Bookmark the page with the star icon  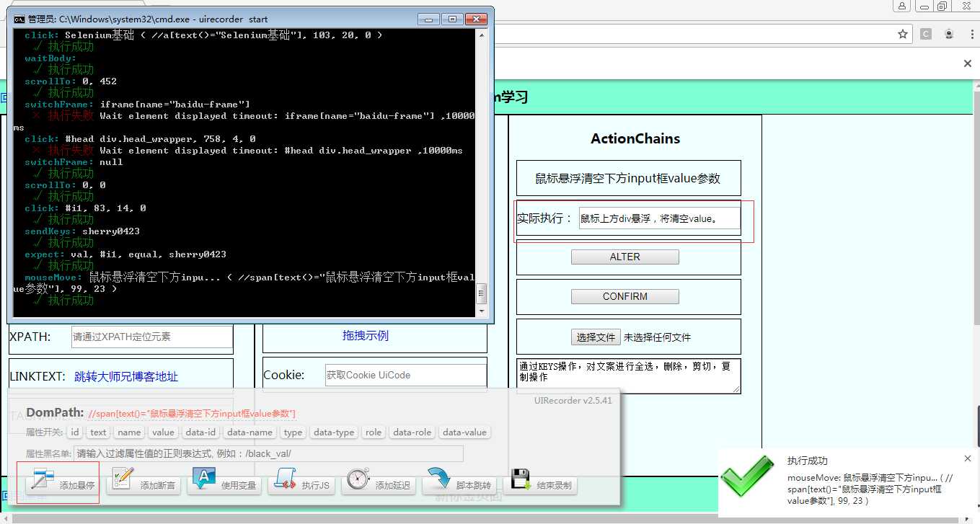click(902, 34)
